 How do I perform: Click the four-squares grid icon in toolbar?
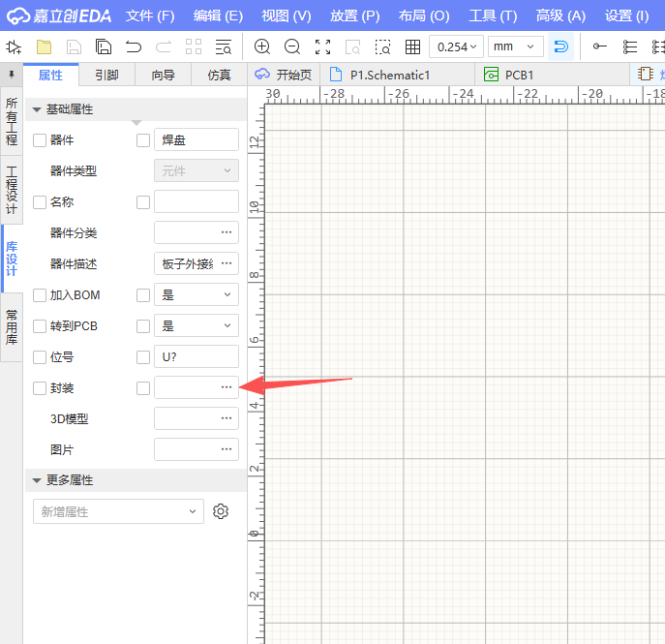(194, 46)
